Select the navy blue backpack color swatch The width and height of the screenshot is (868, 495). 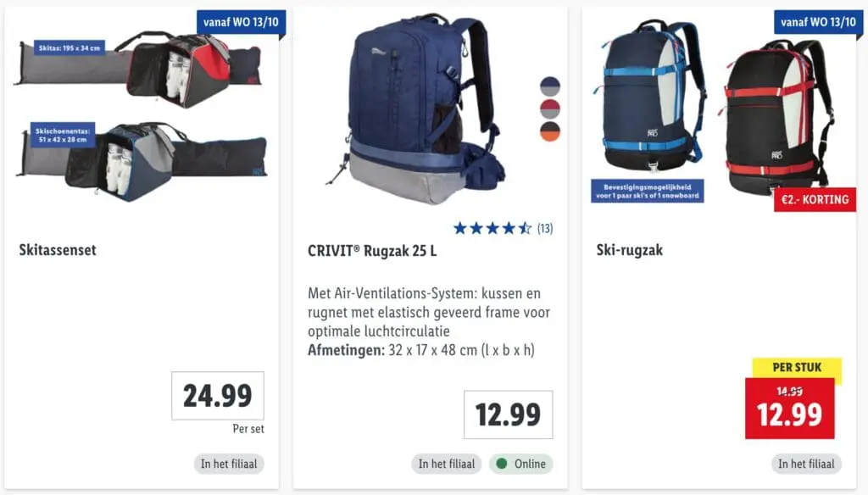tap(549, 86)
